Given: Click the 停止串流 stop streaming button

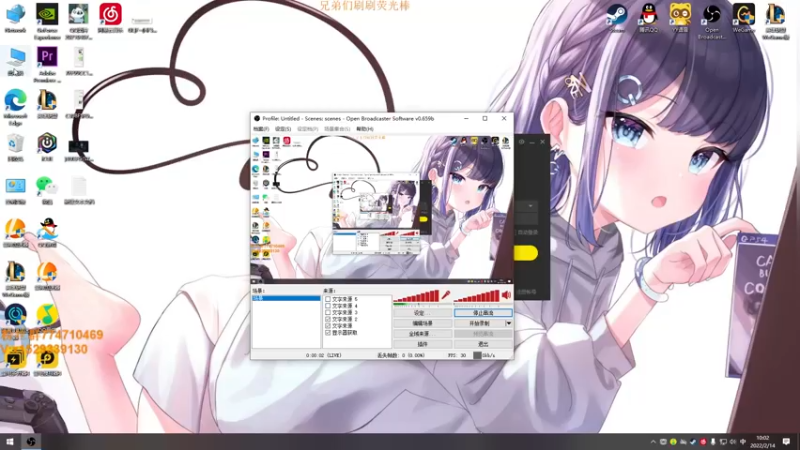Looking at the screenshot, I should (x=483, y=313).
